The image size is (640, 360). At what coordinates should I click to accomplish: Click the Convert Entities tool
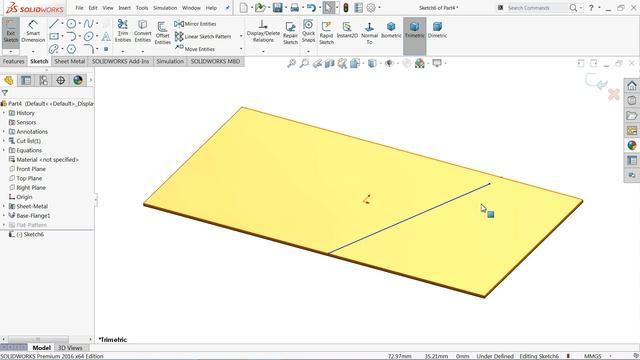tap(142, 31)
